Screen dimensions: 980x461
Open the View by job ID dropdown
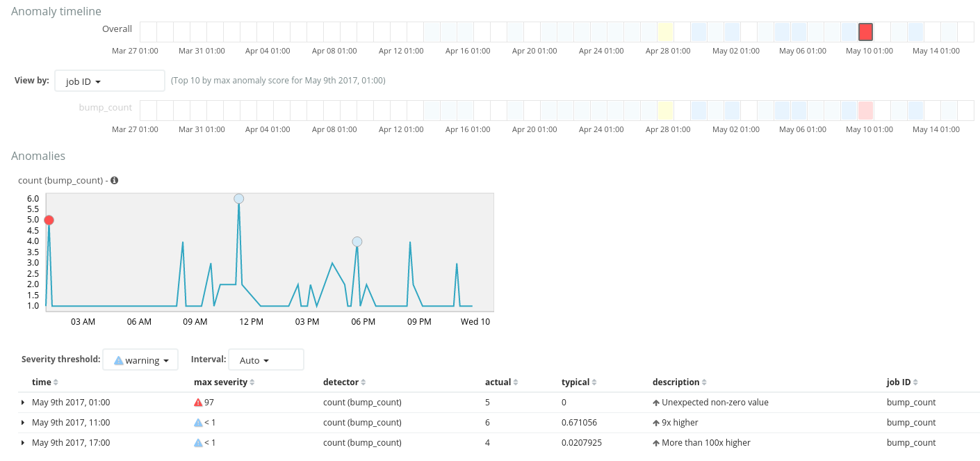click(109, 81)
